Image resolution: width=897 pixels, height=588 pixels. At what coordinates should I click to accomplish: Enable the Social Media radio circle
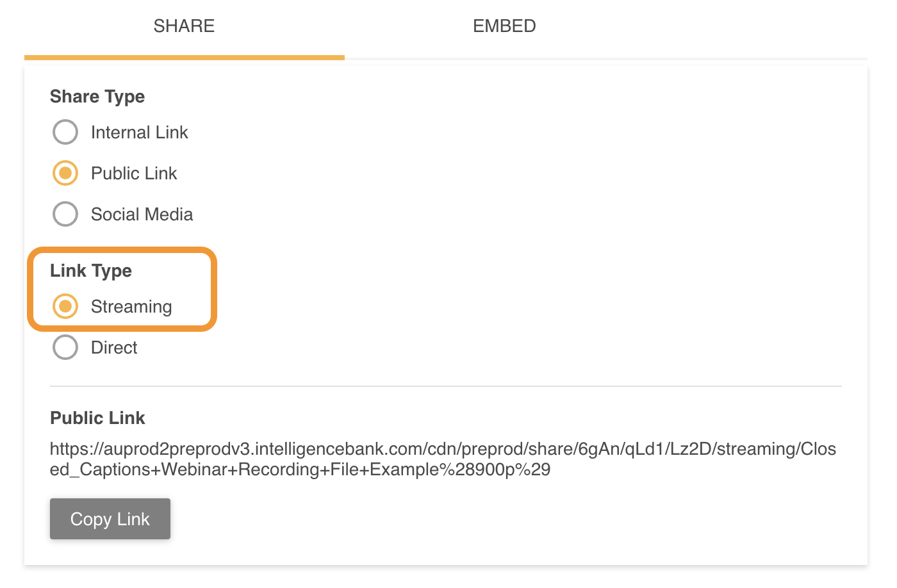pos(65,214)
